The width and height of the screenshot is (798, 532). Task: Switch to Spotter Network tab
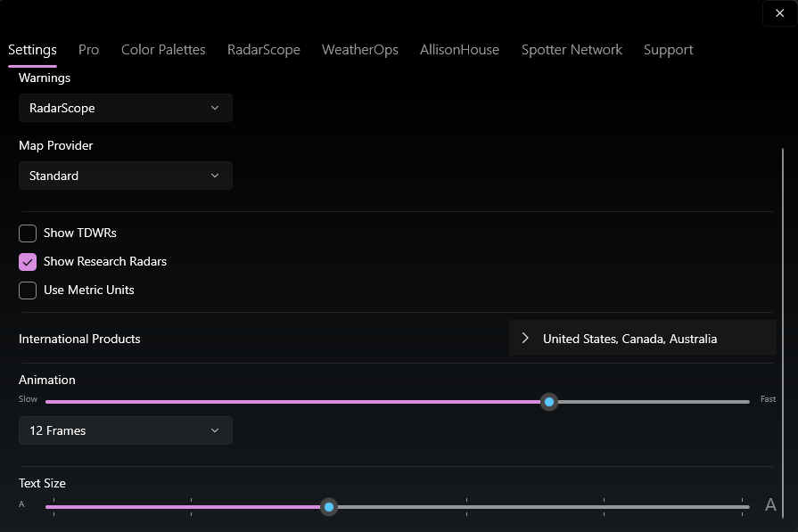click(572, 50)
